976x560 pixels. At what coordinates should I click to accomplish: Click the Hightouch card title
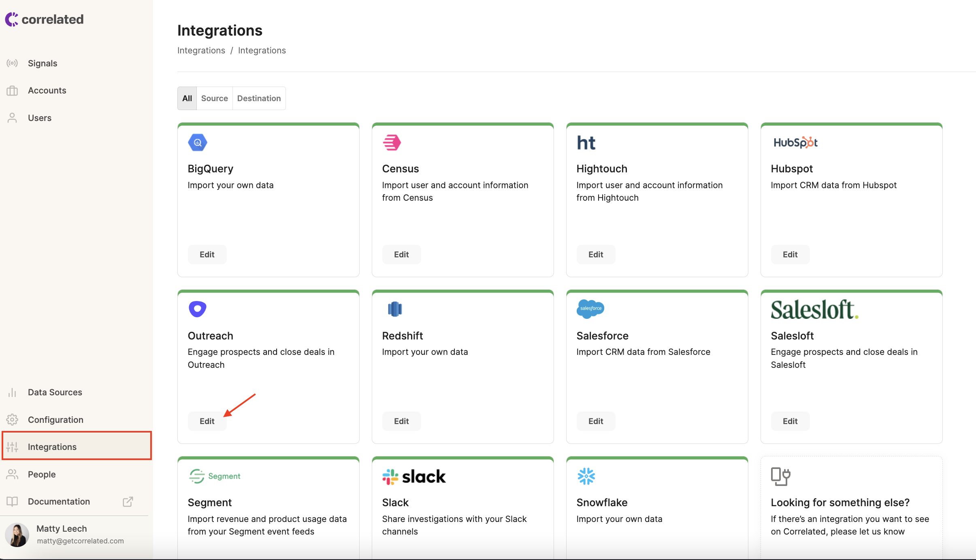pos(602,169)
